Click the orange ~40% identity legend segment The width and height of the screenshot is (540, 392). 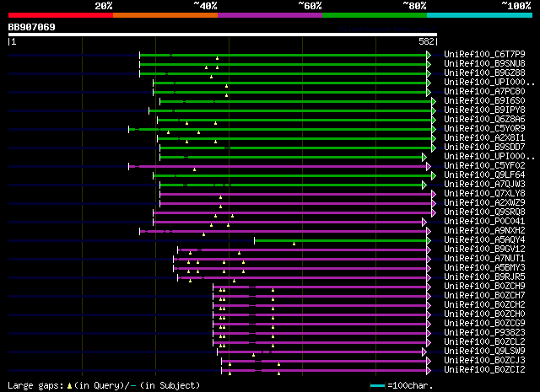165,15
